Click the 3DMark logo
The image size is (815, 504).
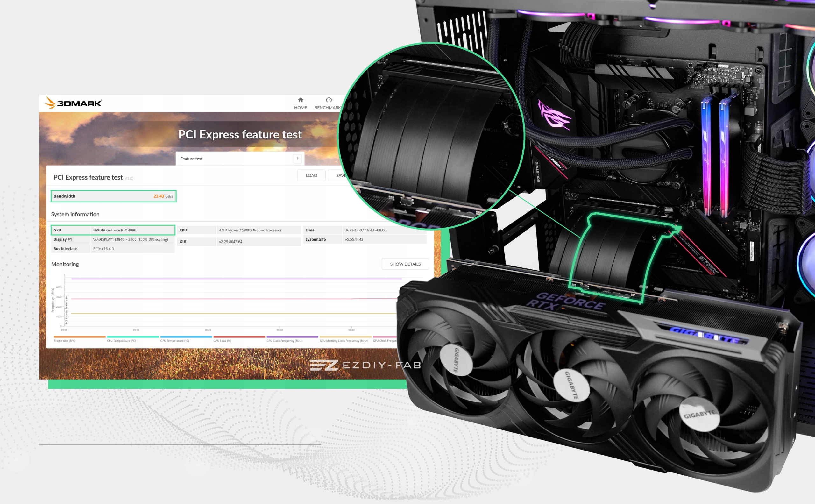(73, 103)
